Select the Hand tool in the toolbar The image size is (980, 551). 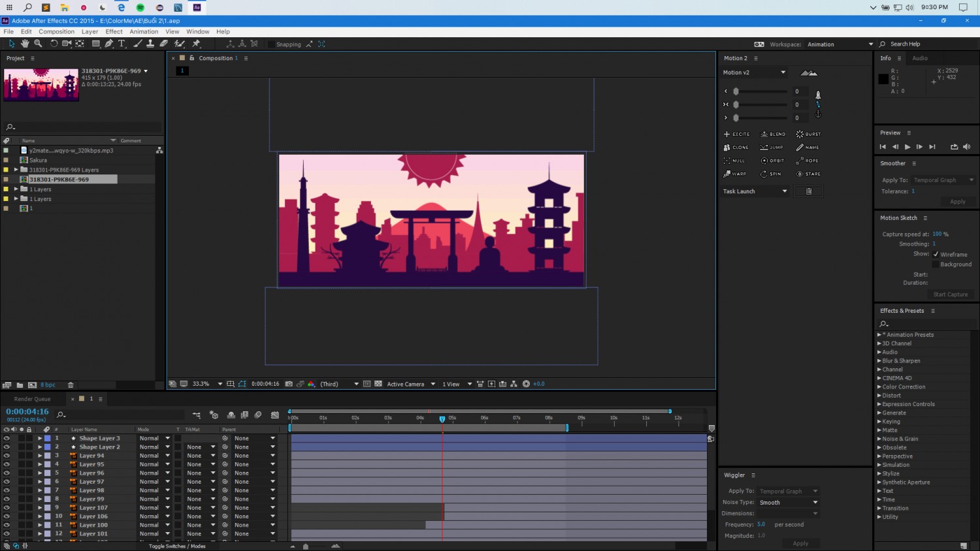[x=25, y=44]
